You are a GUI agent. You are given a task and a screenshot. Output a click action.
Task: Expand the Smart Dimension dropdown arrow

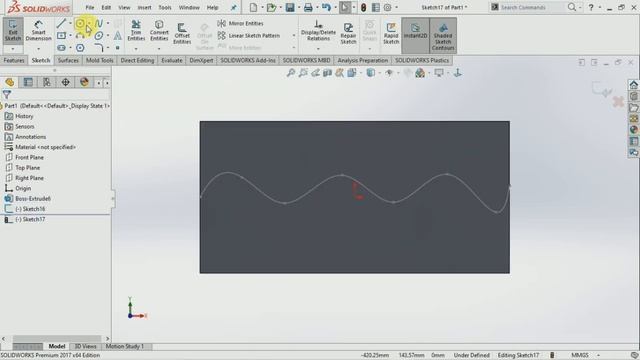[x=38, y=49]
